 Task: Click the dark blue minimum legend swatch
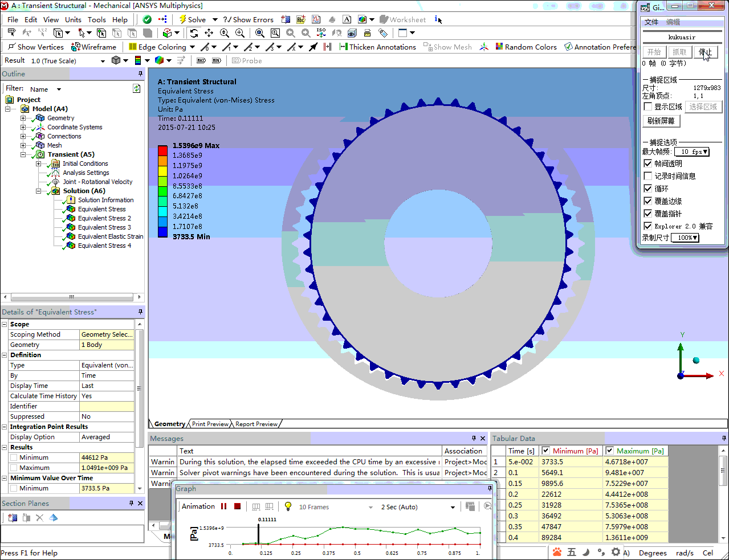pos(162,232)
